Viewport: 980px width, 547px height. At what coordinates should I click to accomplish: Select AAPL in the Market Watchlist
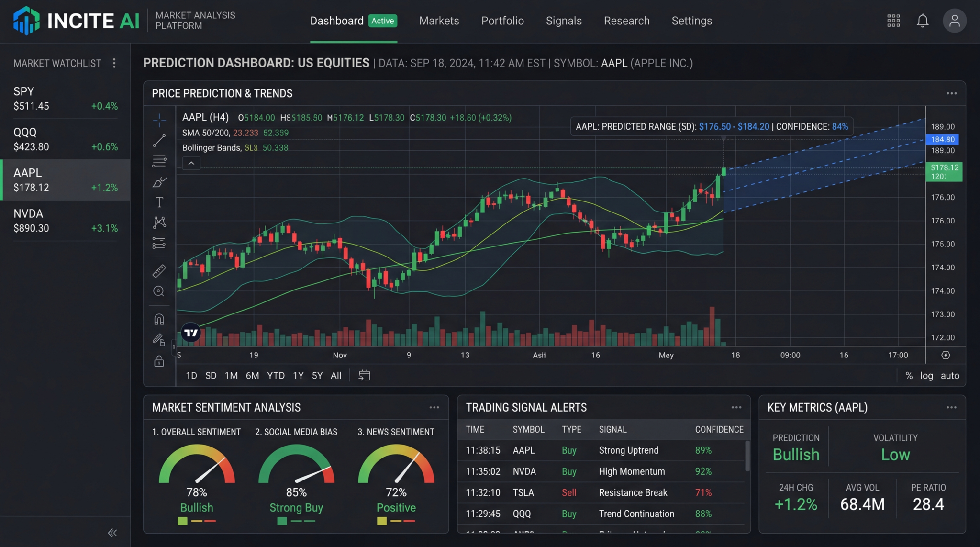click(x=65, y=179)
